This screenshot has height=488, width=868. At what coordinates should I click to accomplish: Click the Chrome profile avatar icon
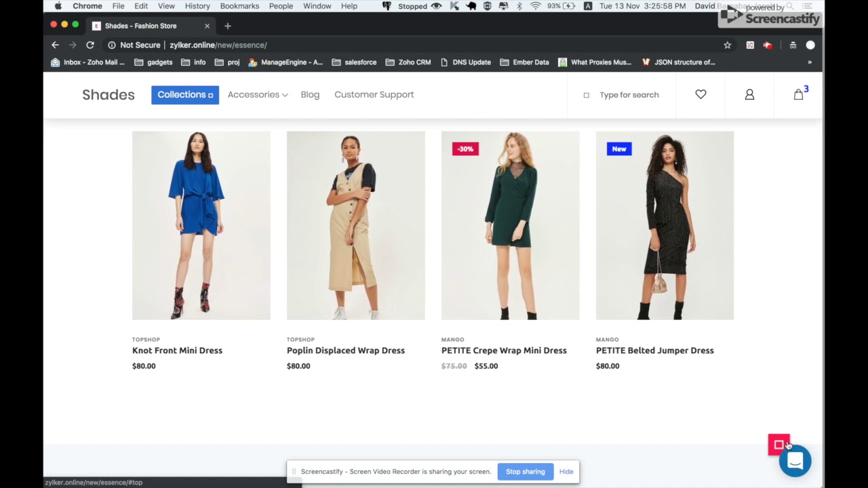[810, 45]
